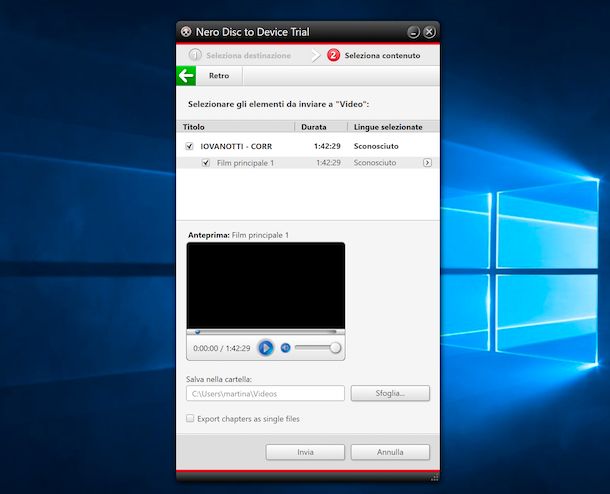This screenshot has width=610, height=494.
Task: Click the Durata column header
Action: pyautogui.click(x=321, y=127)
